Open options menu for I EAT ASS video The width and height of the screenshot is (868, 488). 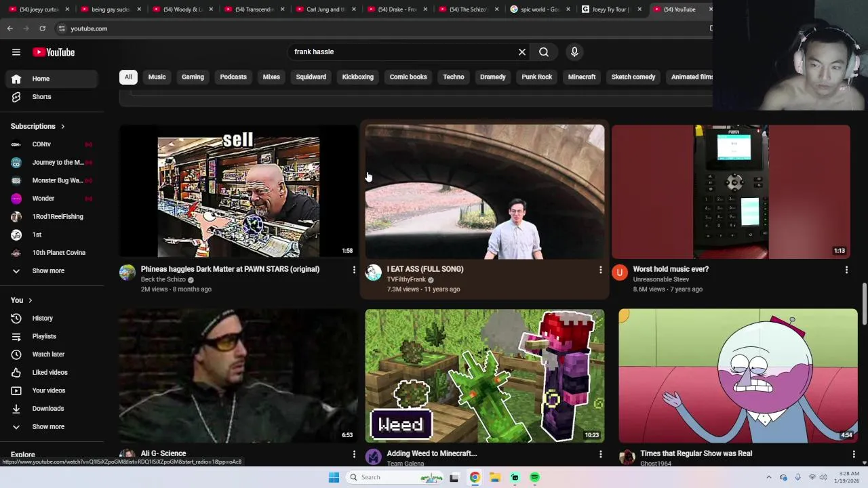coord(600,270)
